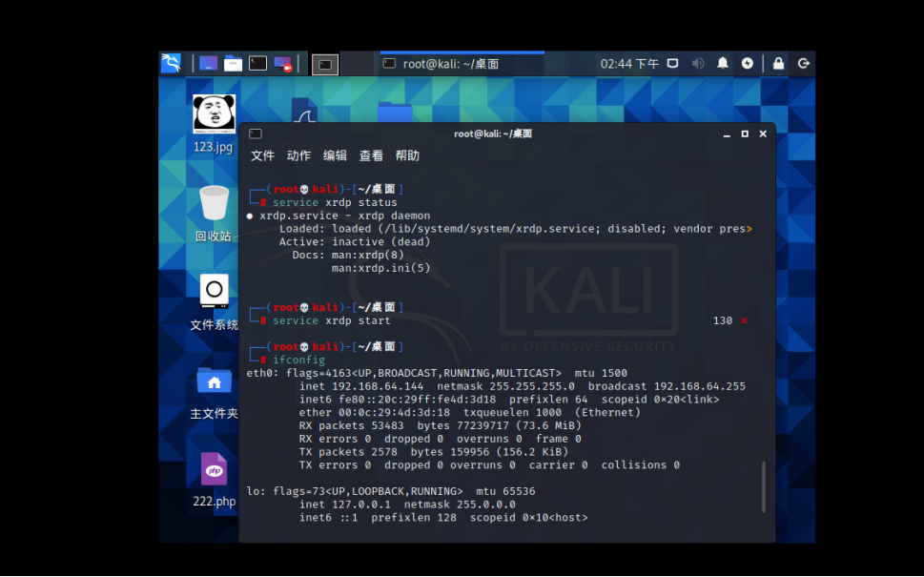Click the 'eth0: flags=4163' interface line
The image size is (924, 577).
pos(437,373)
